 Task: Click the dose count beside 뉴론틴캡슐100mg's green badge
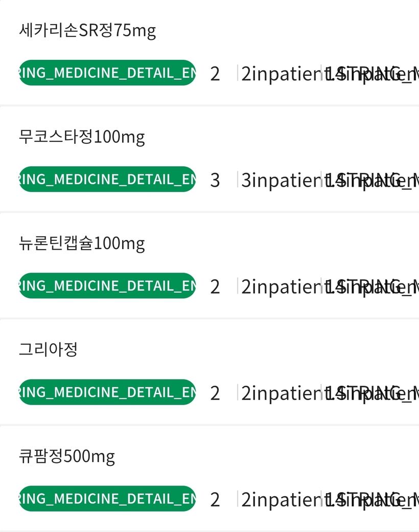[215, 287]
